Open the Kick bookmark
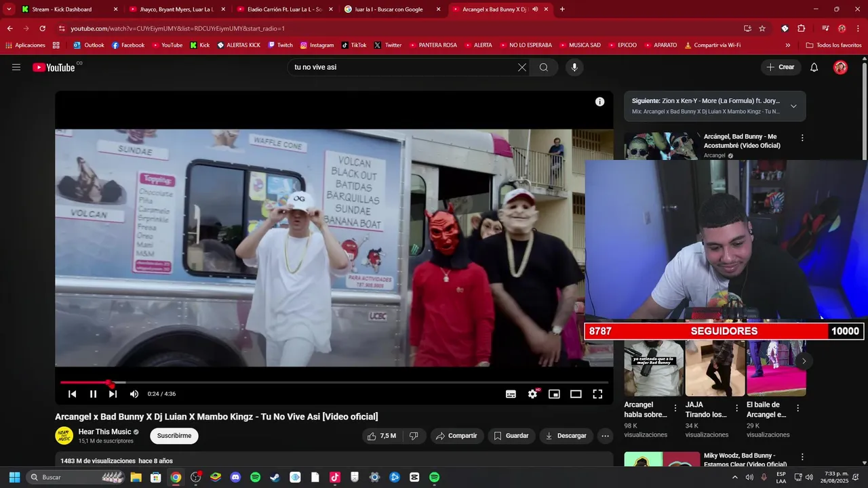Image resolution: width=868 pixels, height=488 pixels. point(200,45)
